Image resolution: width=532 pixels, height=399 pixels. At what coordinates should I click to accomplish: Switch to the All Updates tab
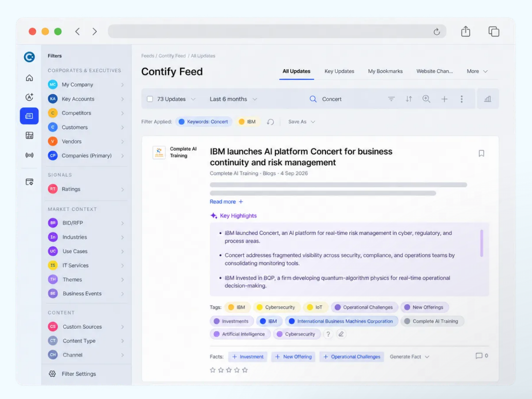click(x=296, y=71)
